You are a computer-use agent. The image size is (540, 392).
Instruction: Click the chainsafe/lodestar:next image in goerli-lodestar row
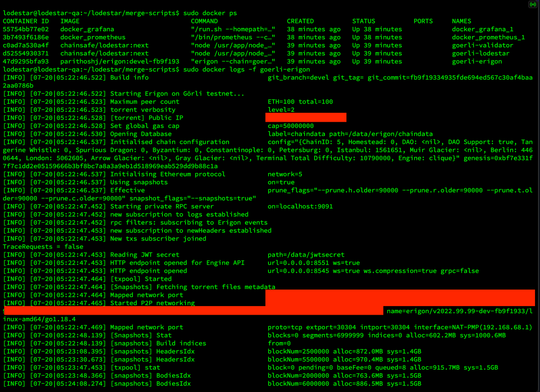click(104, 53)
